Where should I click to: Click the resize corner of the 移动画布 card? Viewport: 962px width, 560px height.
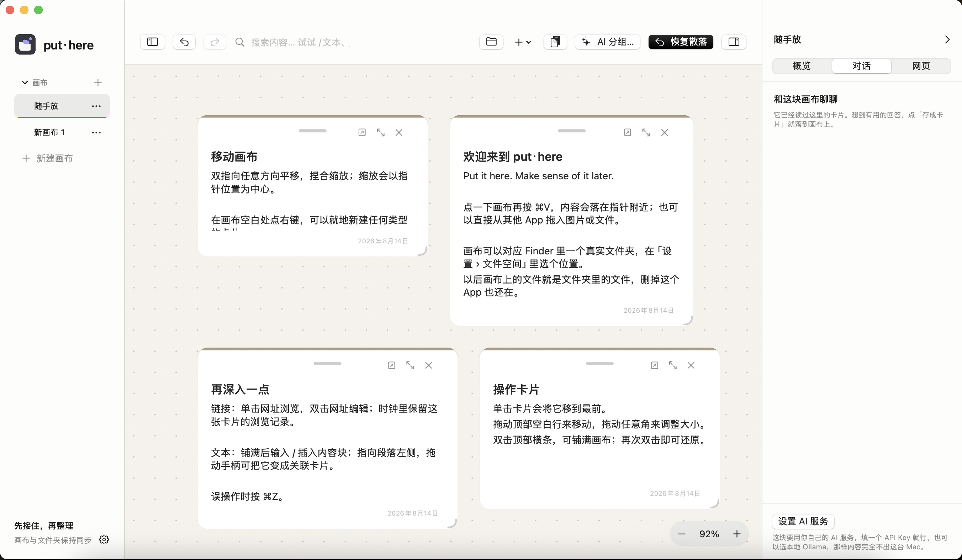[x=423, y=251]
